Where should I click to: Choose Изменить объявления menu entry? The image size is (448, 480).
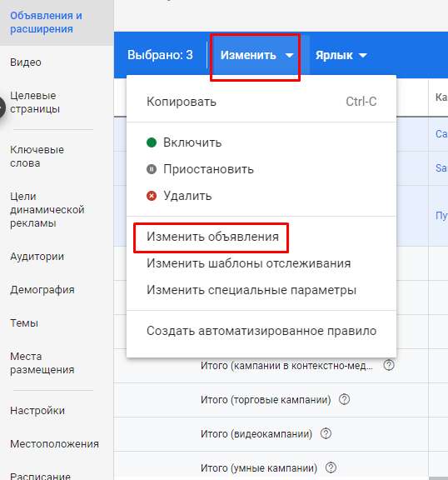(x=212, y=237)
